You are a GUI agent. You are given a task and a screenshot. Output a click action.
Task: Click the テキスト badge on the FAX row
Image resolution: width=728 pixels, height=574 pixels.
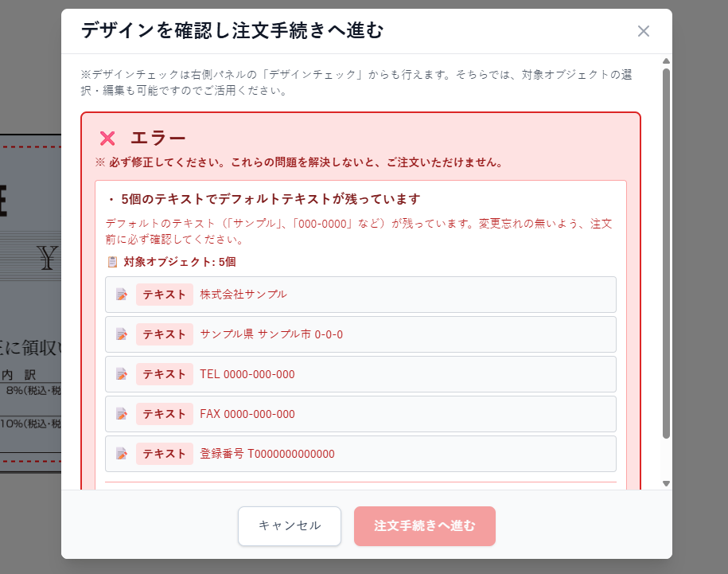[165, 413]
